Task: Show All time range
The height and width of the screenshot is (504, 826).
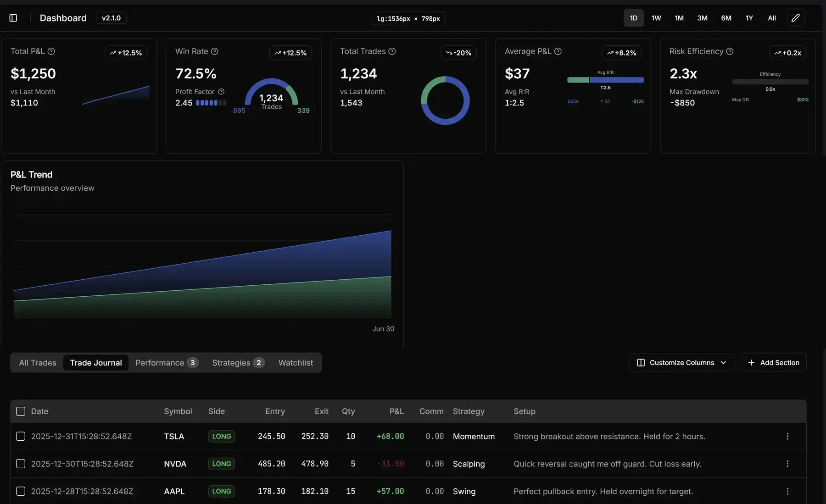Action: click(x=772, y=18)
